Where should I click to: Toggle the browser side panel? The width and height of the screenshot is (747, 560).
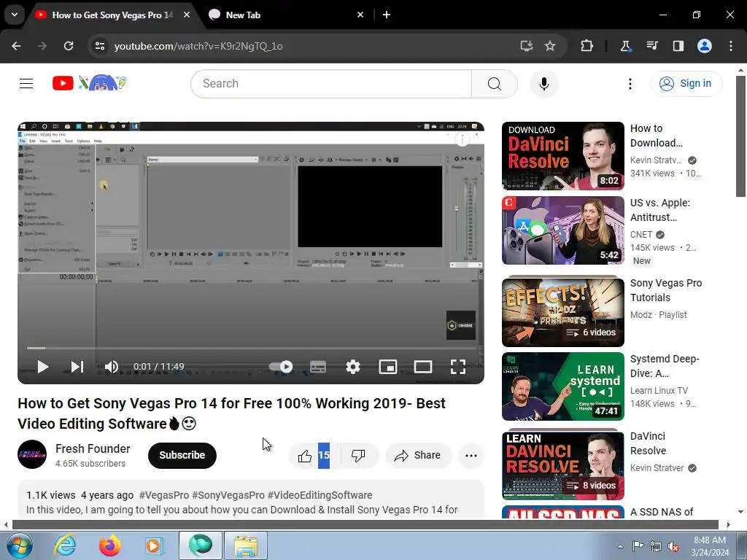pyautogui.click(x=678, y=46)
